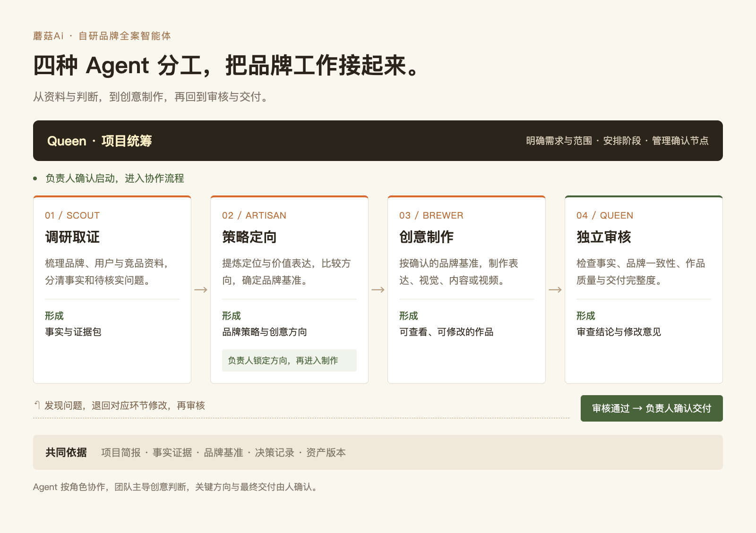Click the QUEEN description 检查事实、品牌一致性

click(641, 272)
